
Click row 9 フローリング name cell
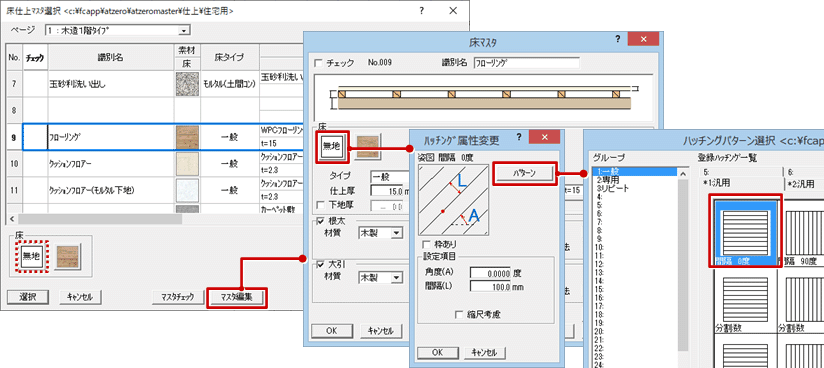(111, 137)
